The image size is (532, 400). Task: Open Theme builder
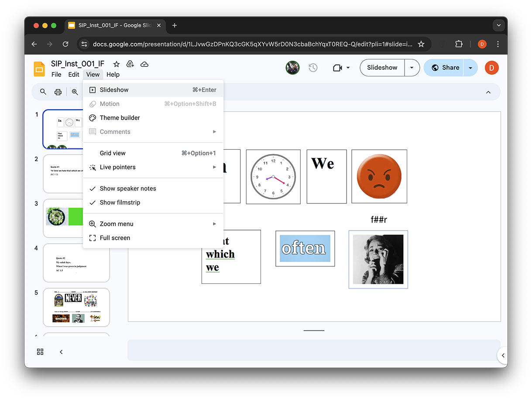tap(153, 118)
